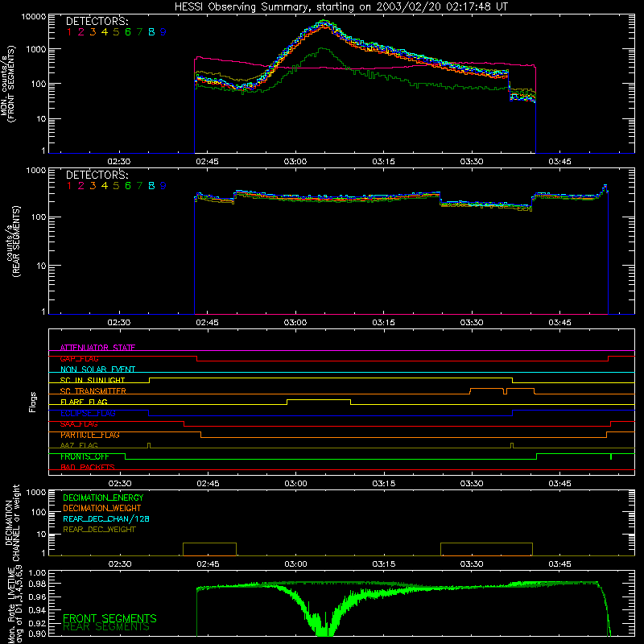Click 03:00 time label below the front segments plot

295,162
